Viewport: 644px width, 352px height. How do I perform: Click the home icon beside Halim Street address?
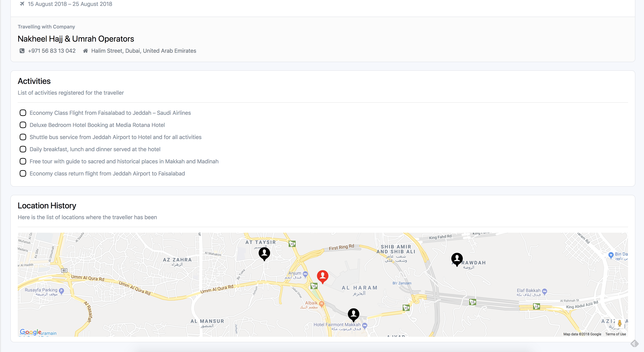pos(86,51)
